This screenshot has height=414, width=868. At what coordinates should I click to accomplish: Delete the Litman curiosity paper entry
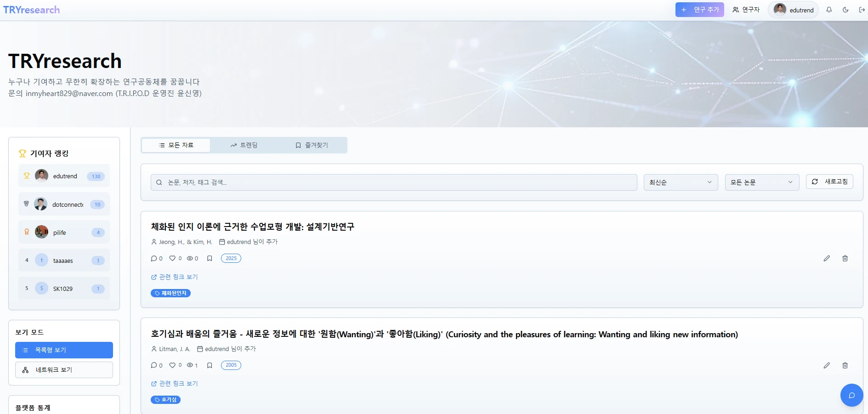pyautogui.click(x=845, y=365)
